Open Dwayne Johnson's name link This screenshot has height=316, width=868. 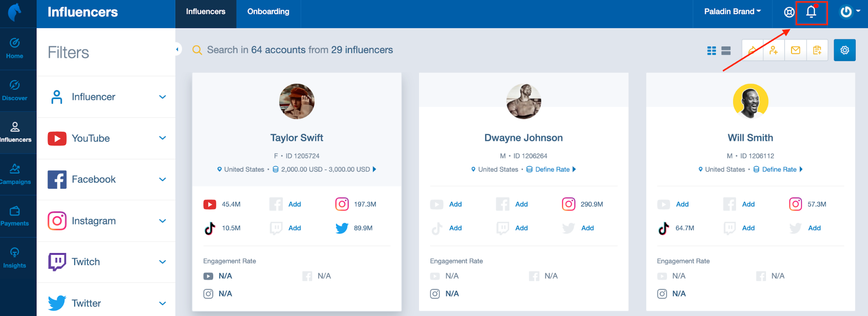(x=523, y=138)
